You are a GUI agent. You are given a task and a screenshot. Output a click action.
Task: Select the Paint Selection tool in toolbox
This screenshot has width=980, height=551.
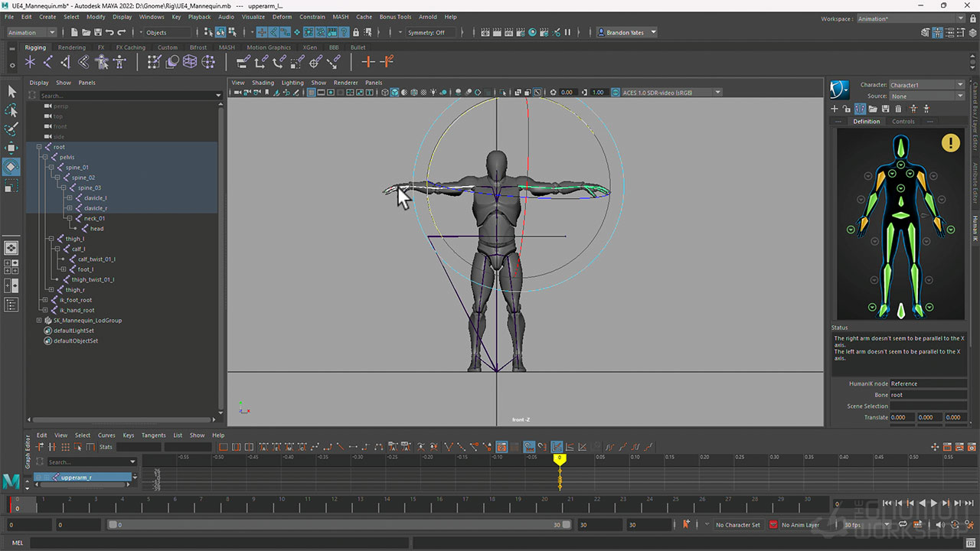11,129
